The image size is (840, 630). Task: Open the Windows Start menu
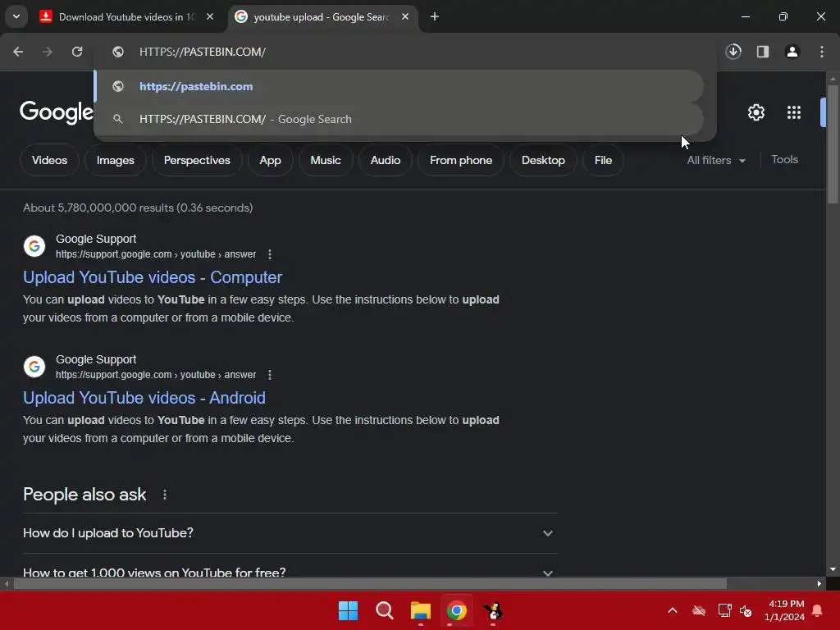coord(348,610)
